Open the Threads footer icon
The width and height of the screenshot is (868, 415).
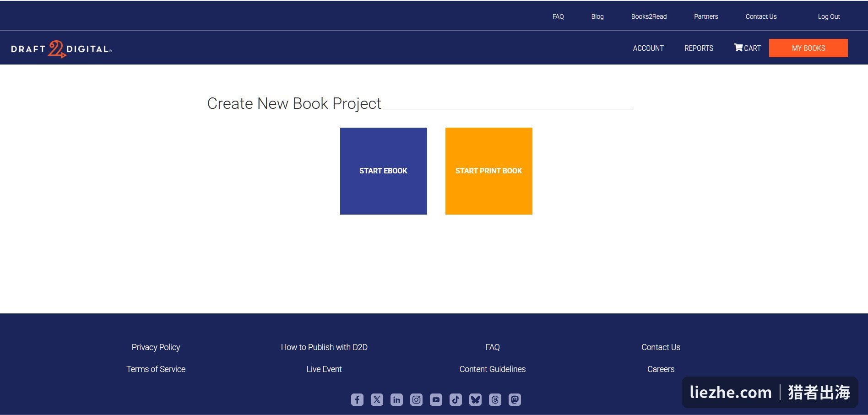pos(495,399)
